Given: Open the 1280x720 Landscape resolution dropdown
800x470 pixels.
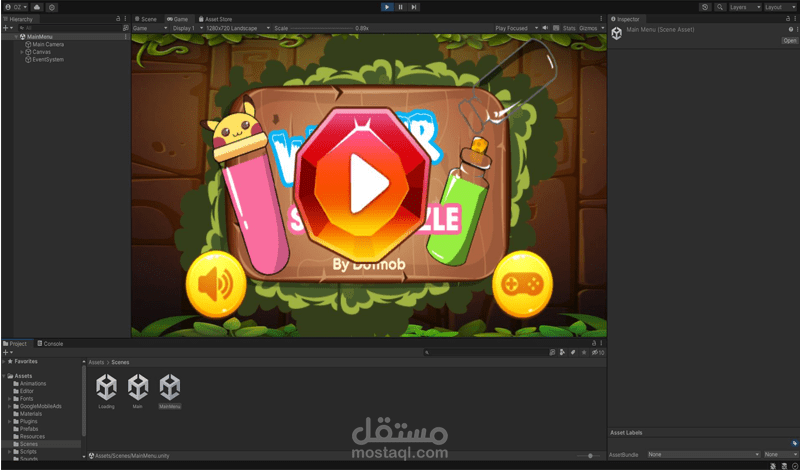Looking at the screenshot, I should pyautogui.click(x=238, y=28).
